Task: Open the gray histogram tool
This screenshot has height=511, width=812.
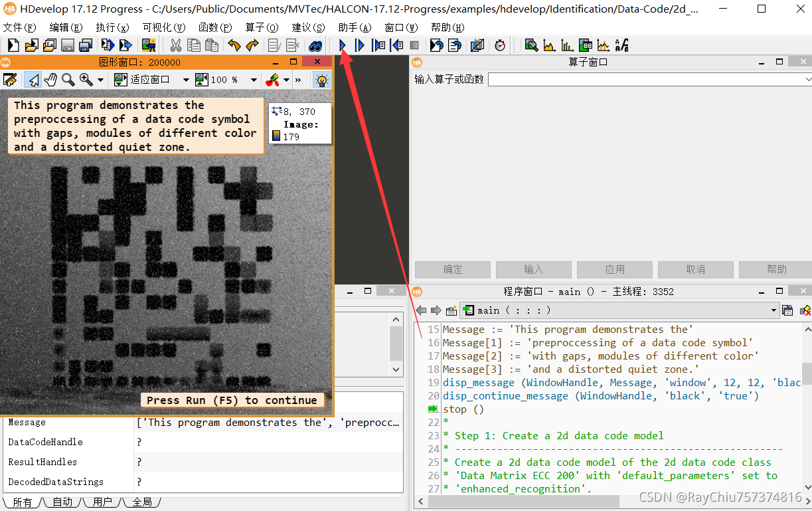Action: (x=549, y=45)
